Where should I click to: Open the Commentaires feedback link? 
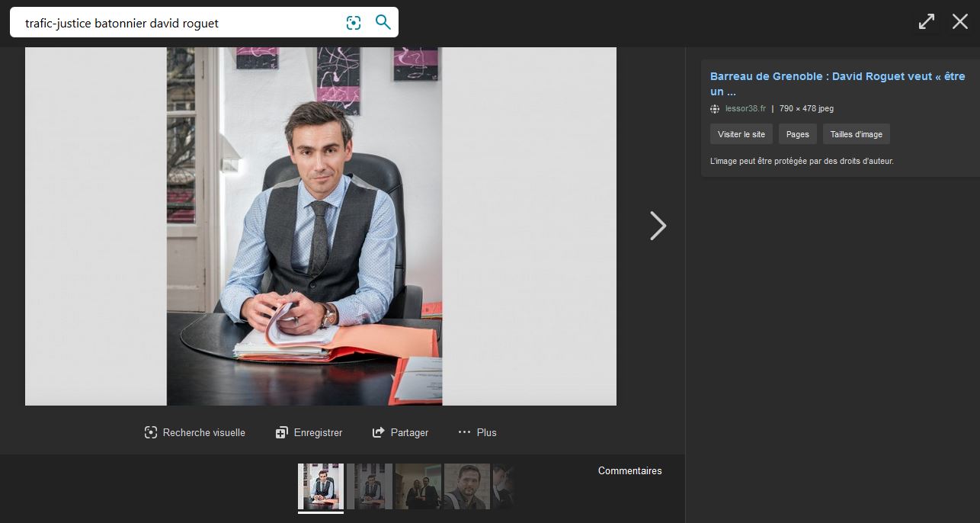629,470
